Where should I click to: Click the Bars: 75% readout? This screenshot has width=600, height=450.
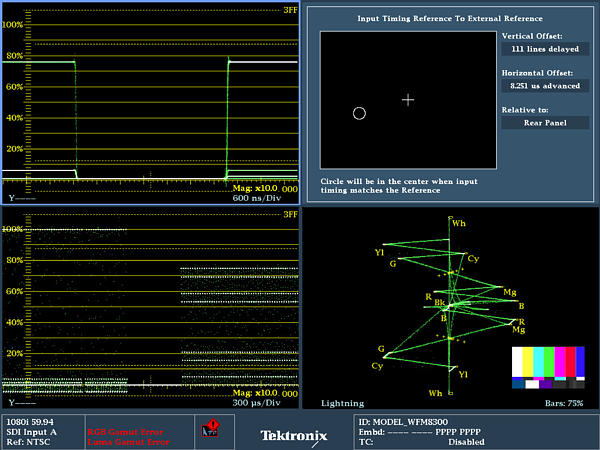pos(562,403)
